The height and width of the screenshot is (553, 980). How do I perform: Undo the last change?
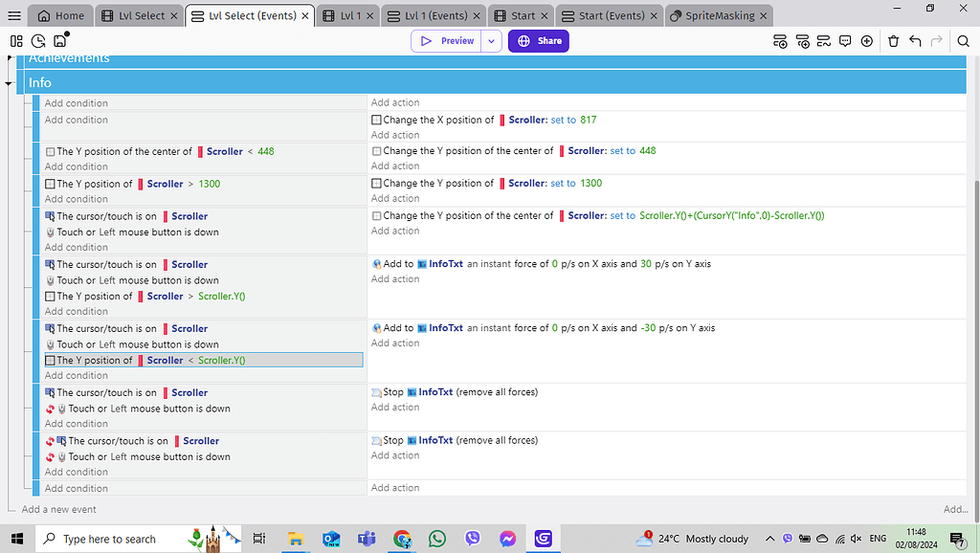click(x=916, y=41)
